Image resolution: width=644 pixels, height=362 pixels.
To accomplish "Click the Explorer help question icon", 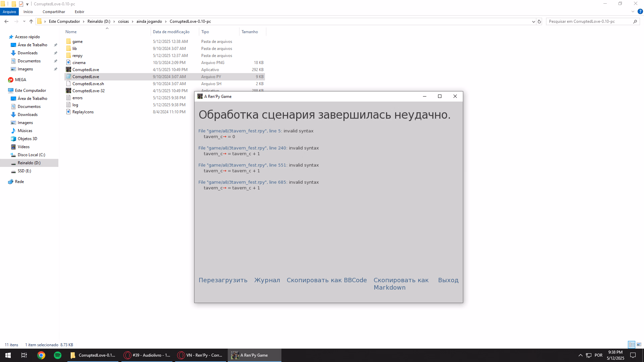I will tap(640, 12).
